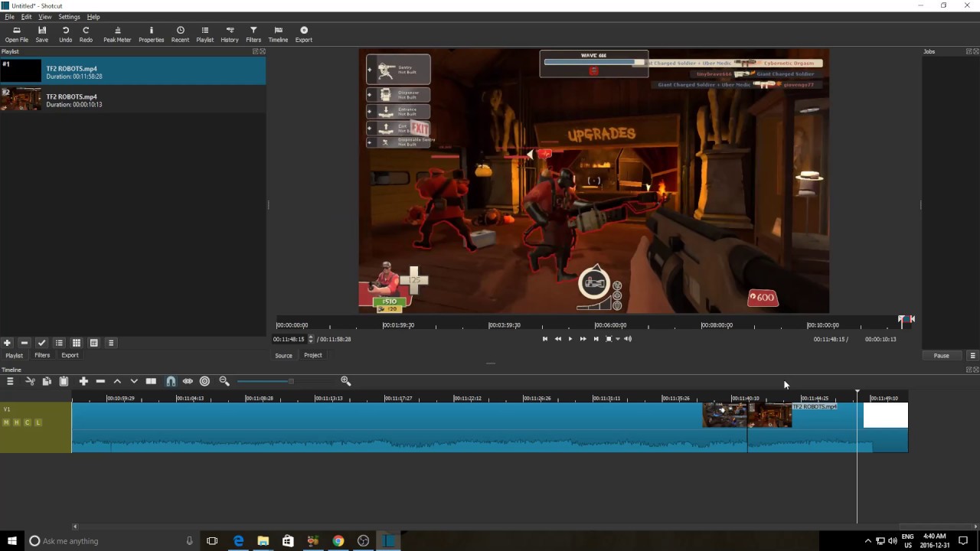Switch to the Playlist tab
Viewport: 980px width, 551px height.
pos(14,355)
